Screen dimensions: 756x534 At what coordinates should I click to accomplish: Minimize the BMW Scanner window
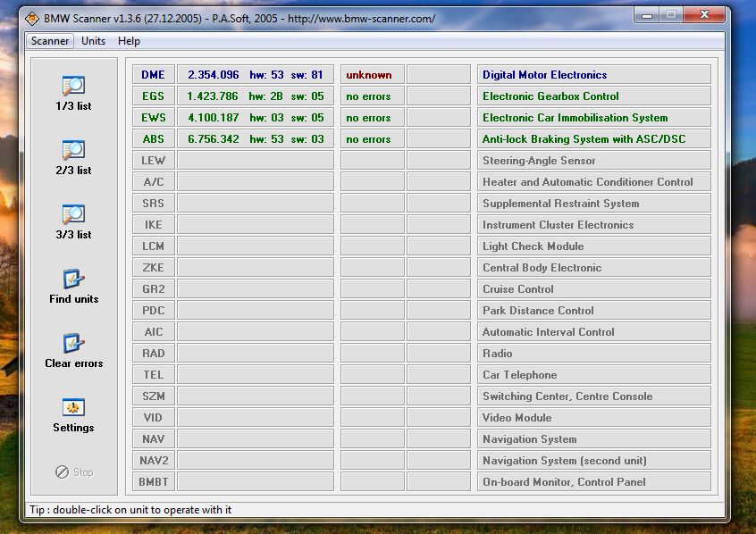(x=647, y=15)
